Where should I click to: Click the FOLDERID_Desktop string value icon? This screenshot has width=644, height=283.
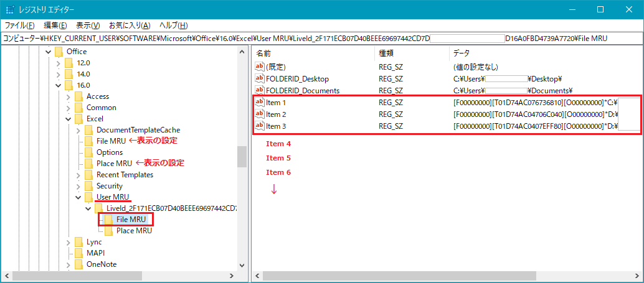(260, 79)
